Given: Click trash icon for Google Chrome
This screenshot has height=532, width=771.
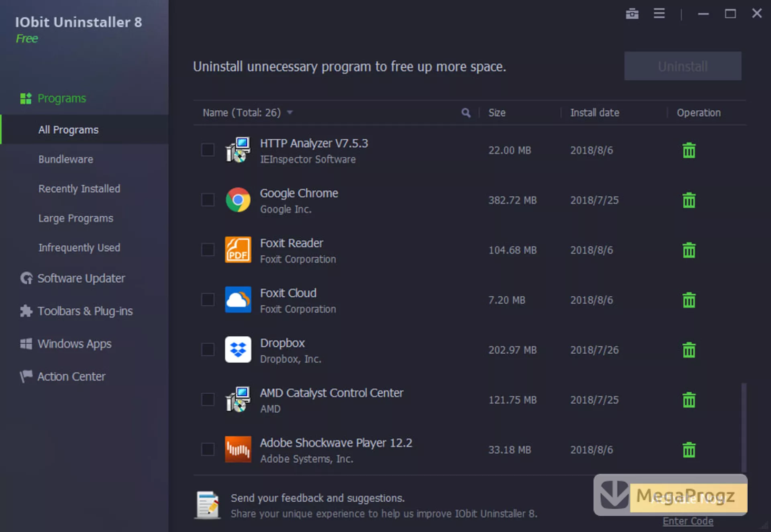Looking at the screenshot, I should 689,200.
